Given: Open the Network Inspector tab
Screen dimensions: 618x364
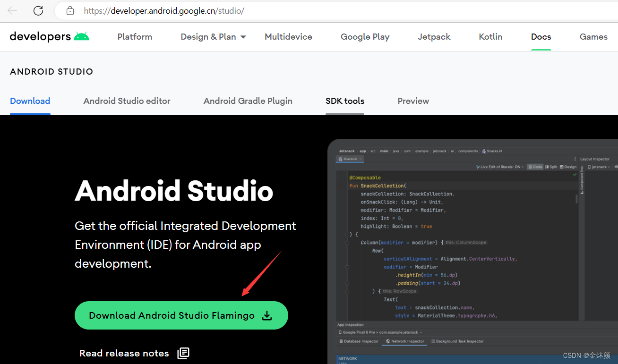Looking at the screenshot, I should (405, 341).
